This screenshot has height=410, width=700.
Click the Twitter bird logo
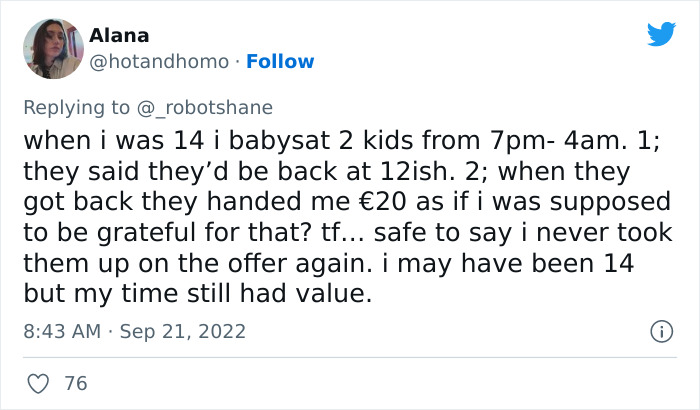pos(661,35)
